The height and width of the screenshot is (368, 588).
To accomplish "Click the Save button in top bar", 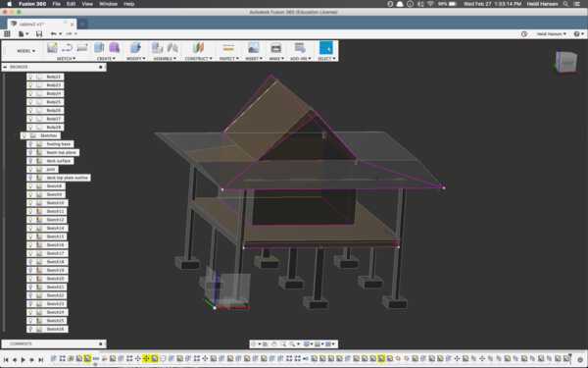I will click(x=39, y=33).
